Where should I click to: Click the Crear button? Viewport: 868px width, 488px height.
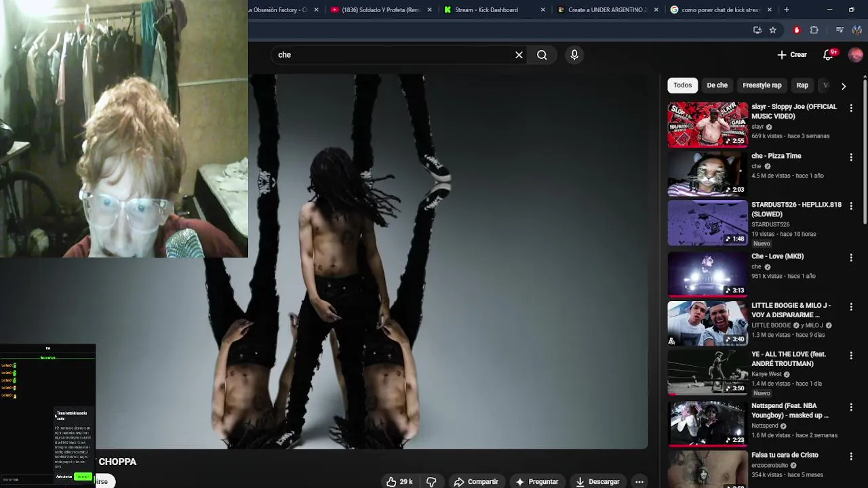click(x=792, y=55)
